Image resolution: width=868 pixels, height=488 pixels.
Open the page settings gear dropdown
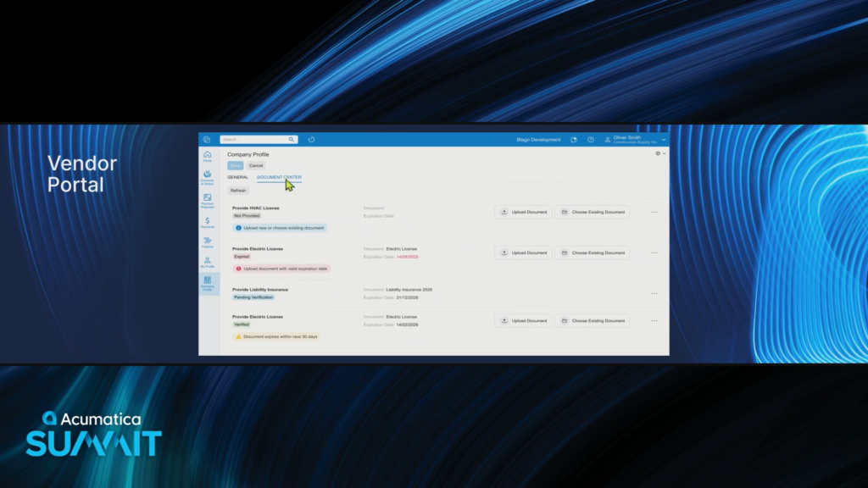coord(659,154)
